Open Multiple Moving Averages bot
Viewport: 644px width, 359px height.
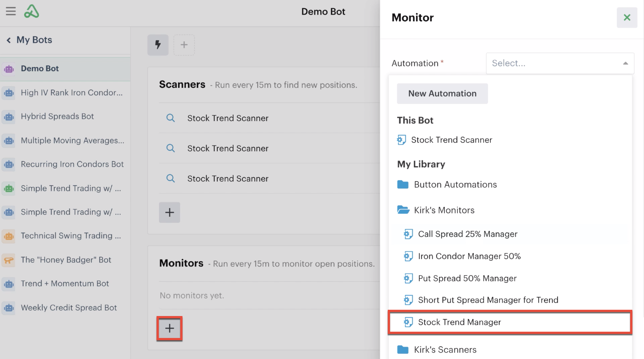pyautogui.click(x=65, y=141)
